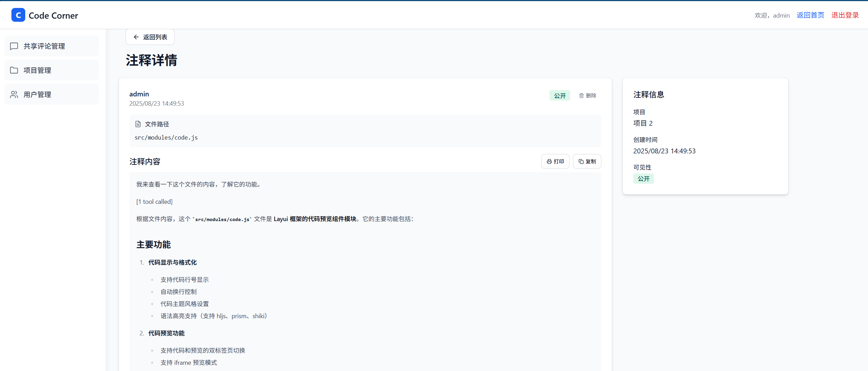Follow the 返回首页 link
Screen dimensions: 868x371
point(810,15)
